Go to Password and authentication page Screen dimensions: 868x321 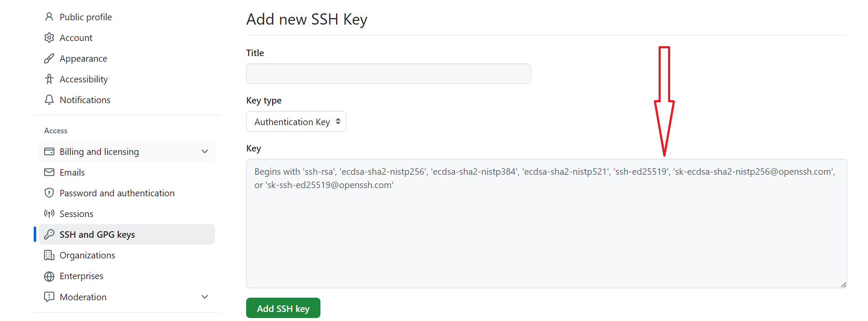tap(117, 193)
